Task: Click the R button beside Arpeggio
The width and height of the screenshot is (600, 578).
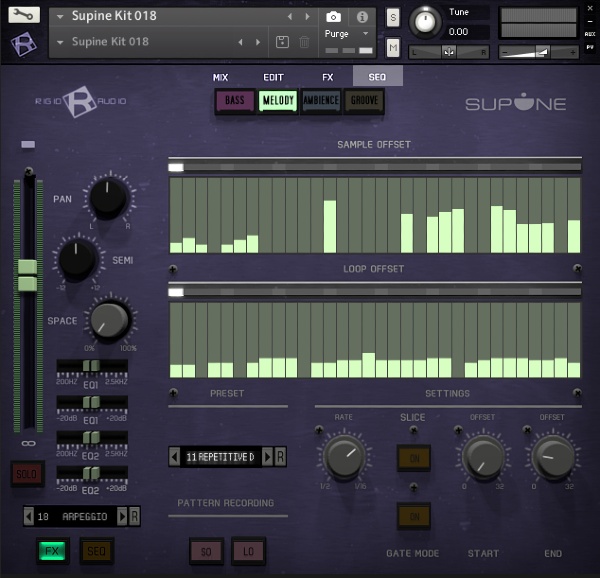Action: 135,516
